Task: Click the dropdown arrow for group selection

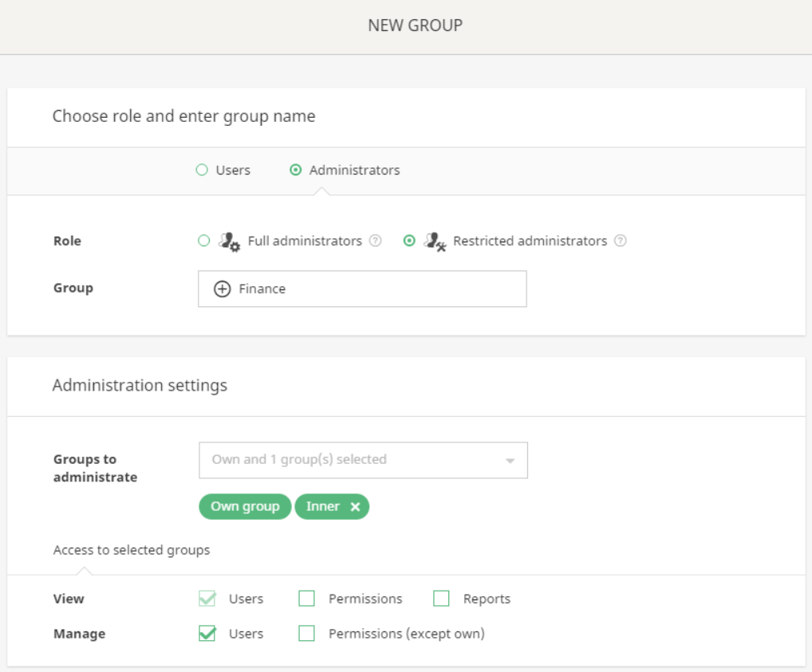Action: pos(510,461)
